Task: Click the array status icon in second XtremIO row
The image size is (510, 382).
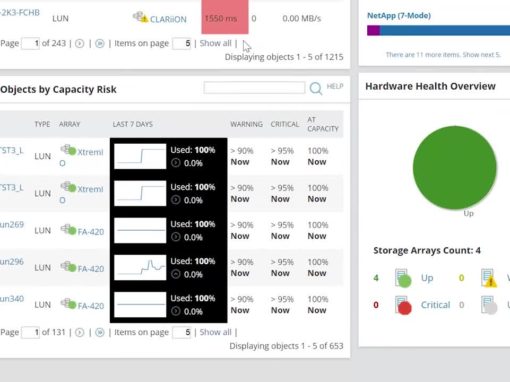Action: [68, 187]
